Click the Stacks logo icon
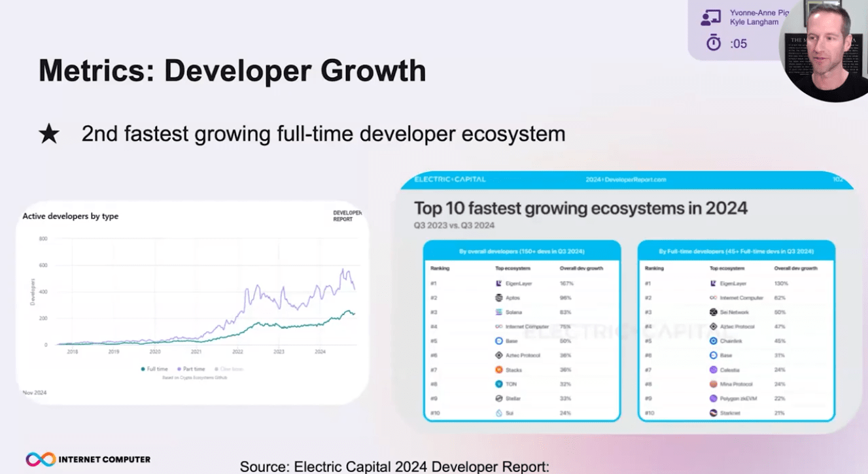The width and height of the screenshot is (868, 474). click(x=499, y=369)
